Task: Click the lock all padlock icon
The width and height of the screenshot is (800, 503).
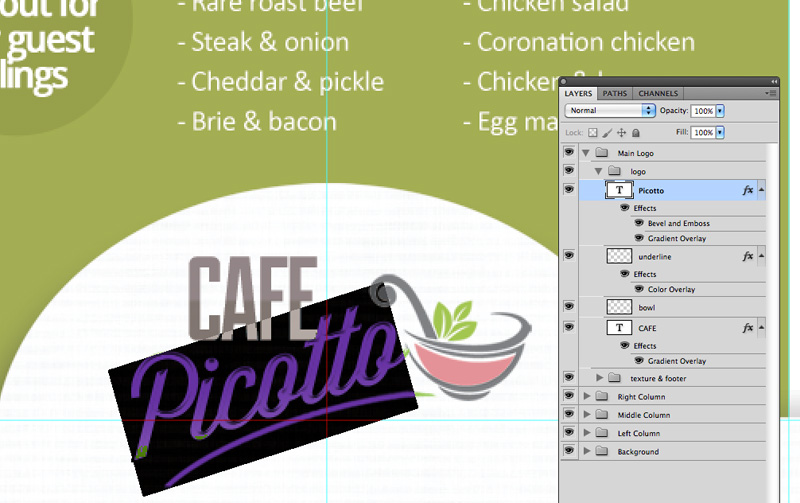Action: pos(636,133)
